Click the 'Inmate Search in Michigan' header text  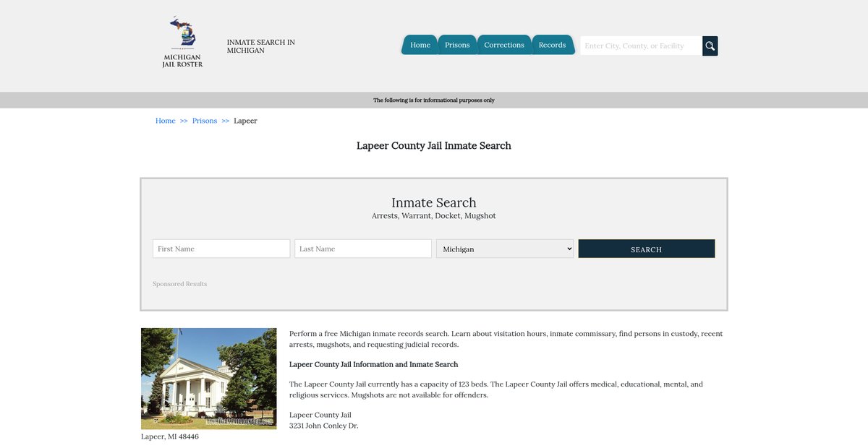(261, 46)
